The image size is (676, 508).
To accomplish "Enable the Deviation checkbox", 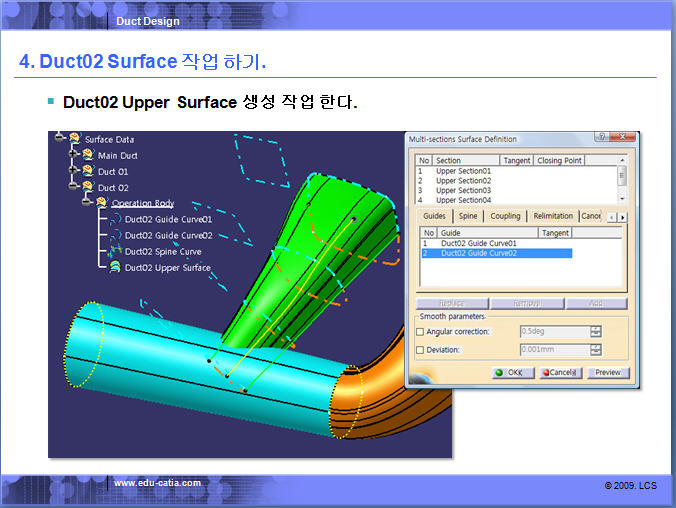I will click(420, 349).
